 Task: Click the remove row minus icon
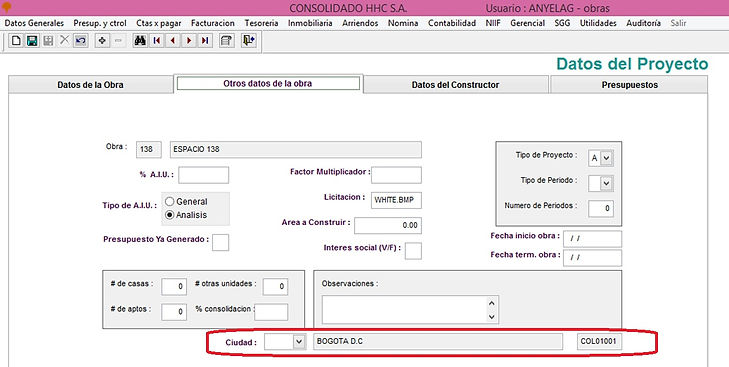(118, 40)
